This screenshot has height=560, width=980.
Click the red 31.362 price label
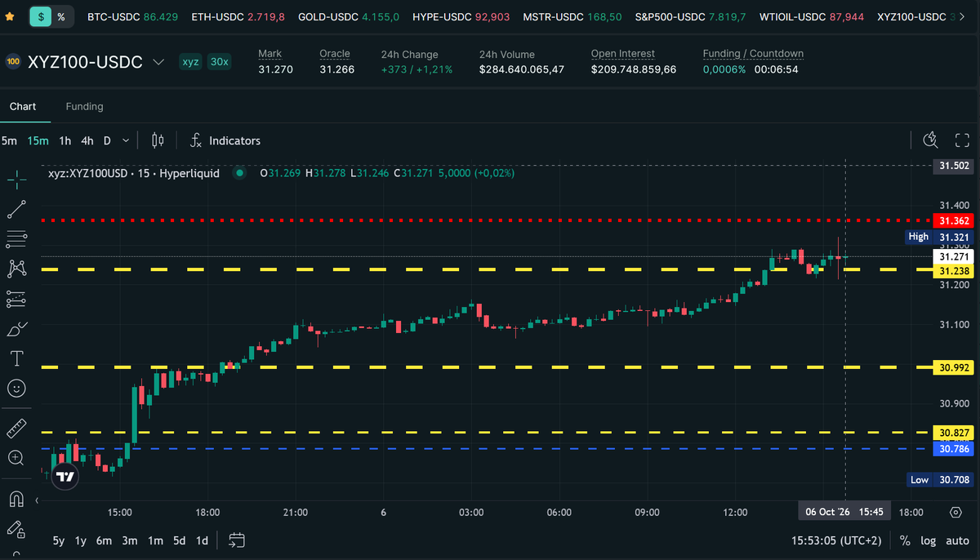click(x=955, y=220)
